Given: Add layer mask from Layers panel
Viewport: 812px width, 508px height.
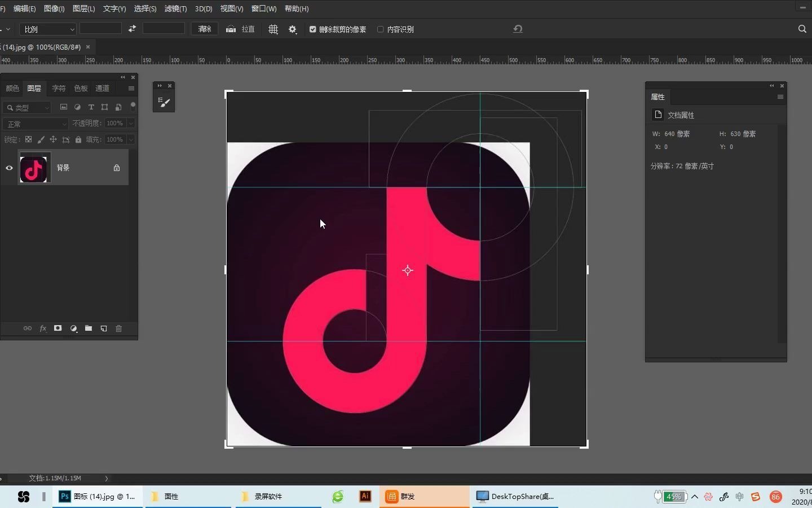Looking at the screenshot, I should tap(58, 329).
